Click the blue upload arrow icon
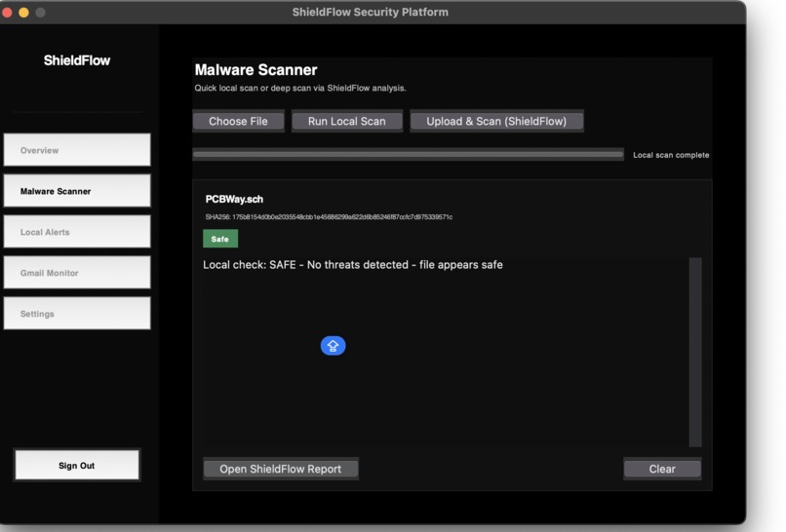 tap(333, 346)
